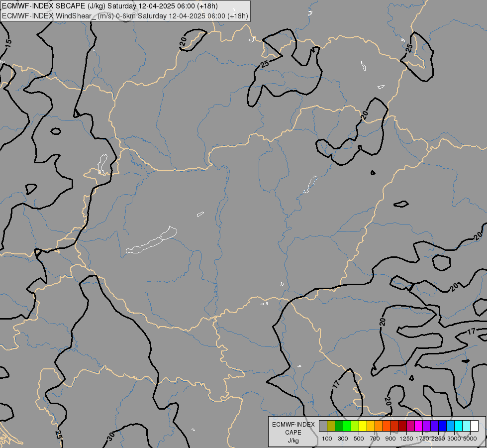487x448 pixels.
Task: Select the pure blue legend swatch
Action: tap(442, 426)
